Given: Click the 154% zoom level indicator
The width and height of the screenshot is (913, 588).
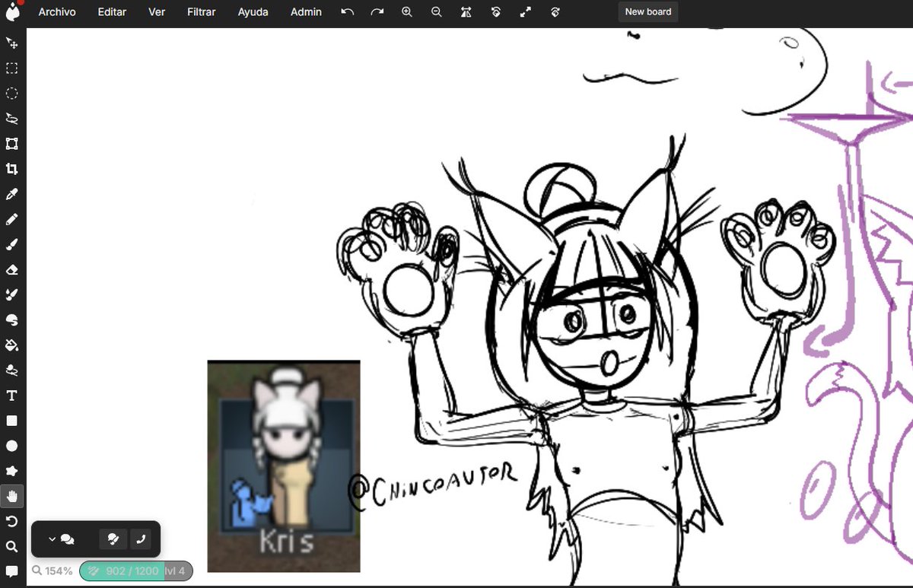Looking at the screenshot, I should click(x=52, y=571).
